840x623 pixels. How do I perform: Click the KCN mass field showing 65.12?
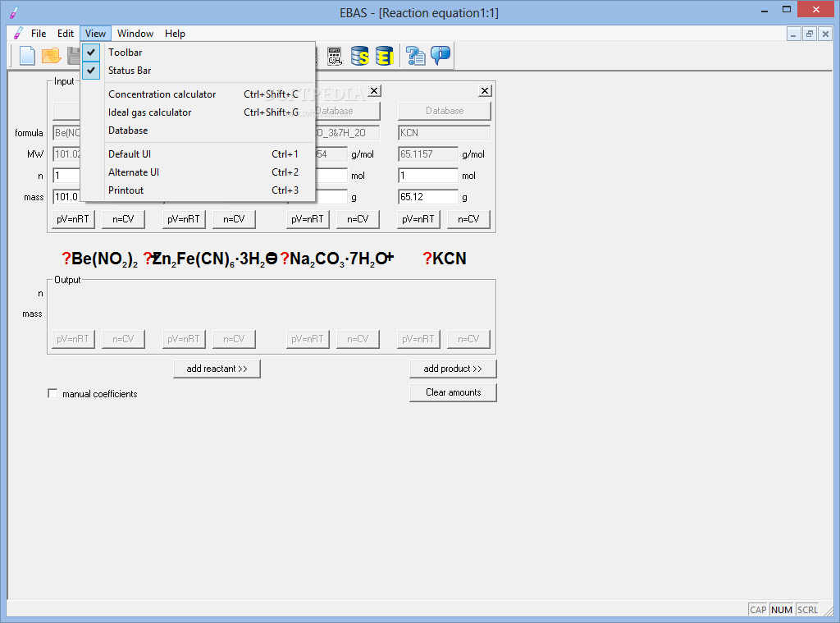click(x=428, y=197)
